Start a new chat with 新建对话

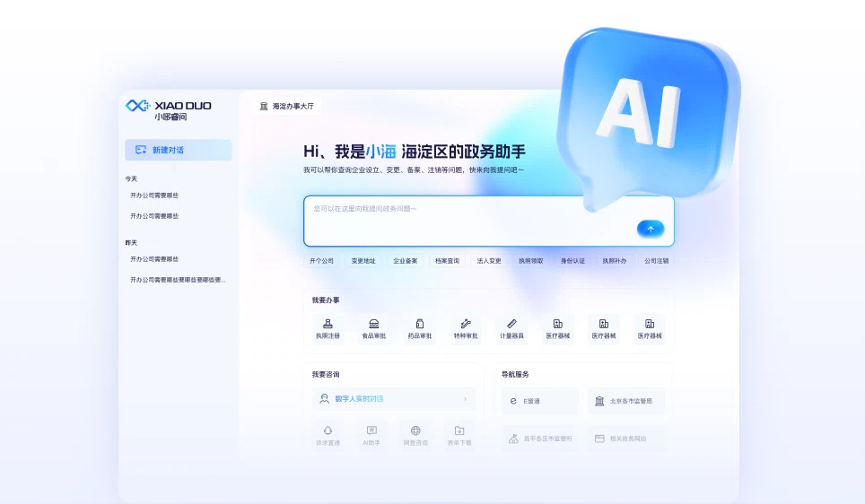(x=178, y=150)
